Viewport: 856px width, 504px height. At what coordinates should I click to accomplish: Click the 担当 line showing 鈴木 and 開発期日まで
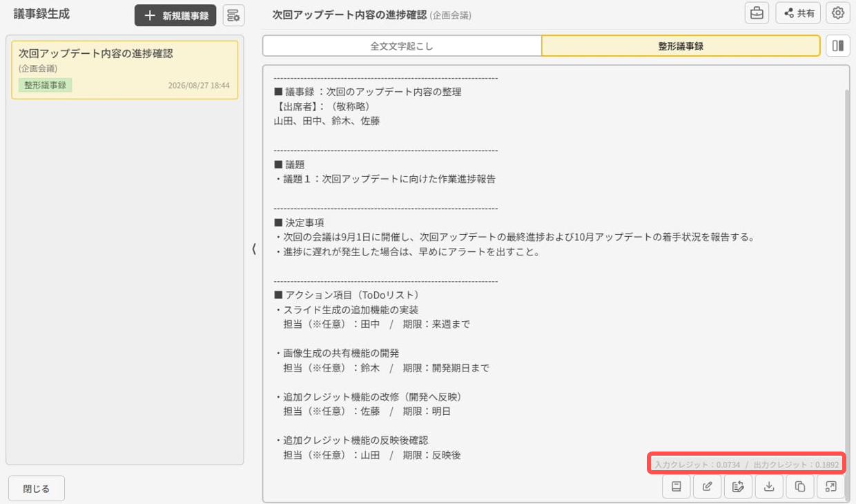387,368
